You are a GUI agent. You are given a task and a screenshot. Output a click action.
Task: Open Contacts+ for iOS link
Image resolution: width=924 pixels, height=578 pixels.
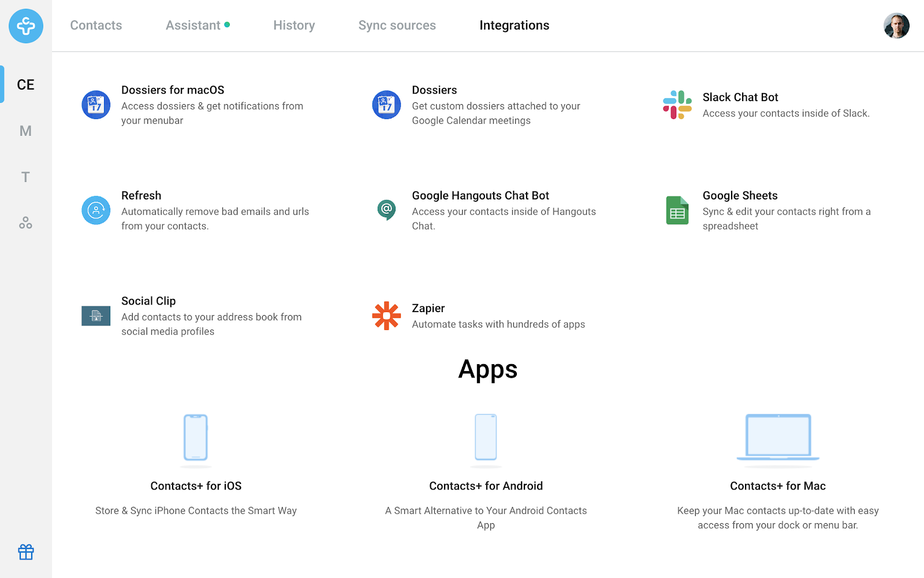[x=196, y=486]
